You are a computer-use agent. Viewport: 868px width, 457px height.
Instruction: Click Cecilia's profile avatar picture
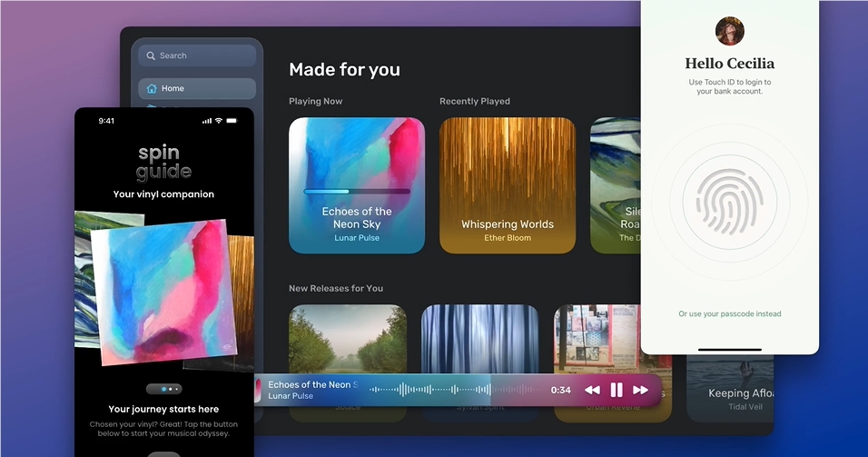(x=729, y=32)
